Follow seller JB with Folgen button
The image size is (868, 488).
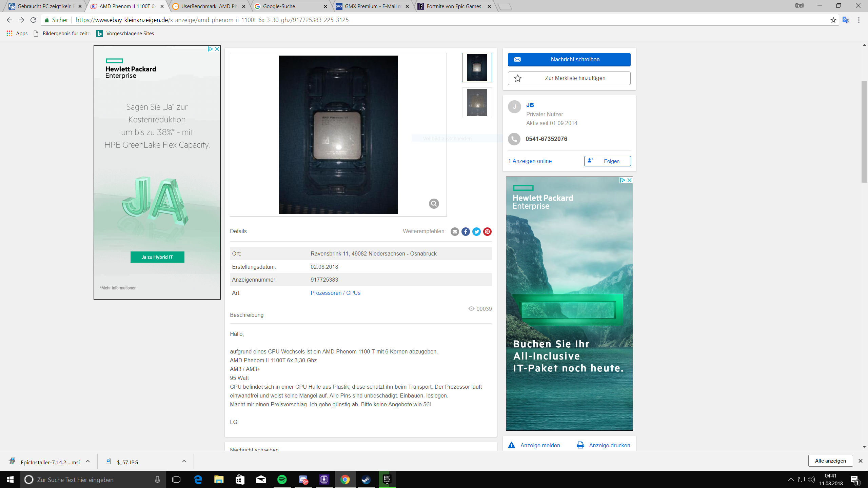607,161
